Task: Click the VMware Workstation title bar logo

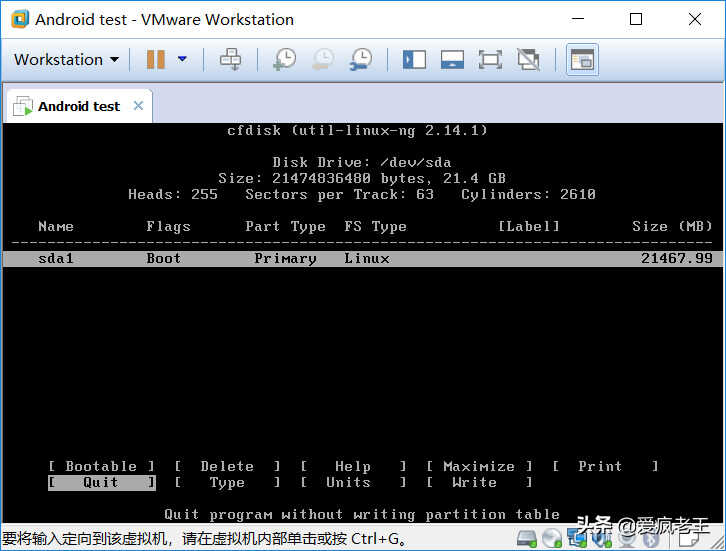Action: point(20,19)
